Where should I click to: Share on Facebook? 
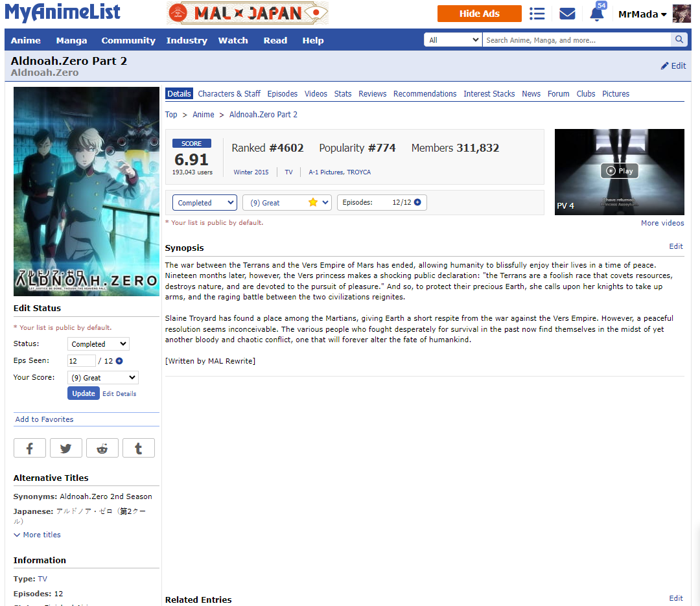coord(29,448)
